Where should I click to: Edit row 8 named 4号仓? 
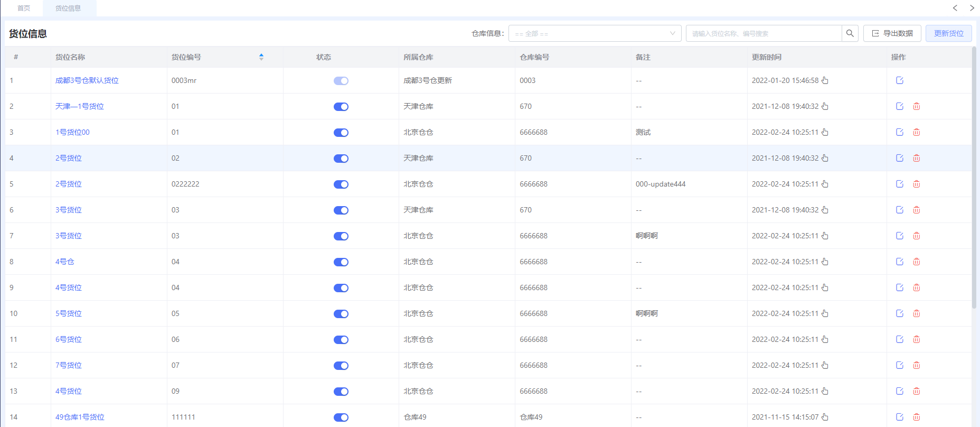(x=900, y=262)
